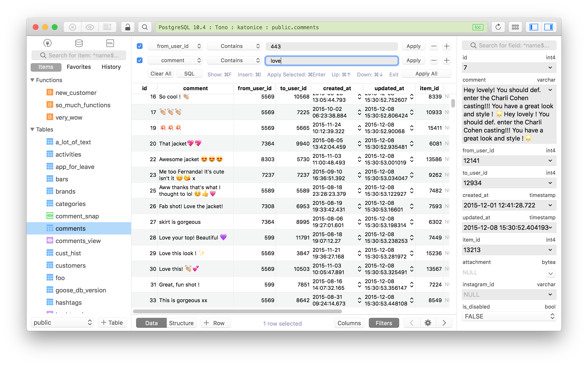Click the Apply All button
This screenshot has height=366, width=588.
coord(426,74)
